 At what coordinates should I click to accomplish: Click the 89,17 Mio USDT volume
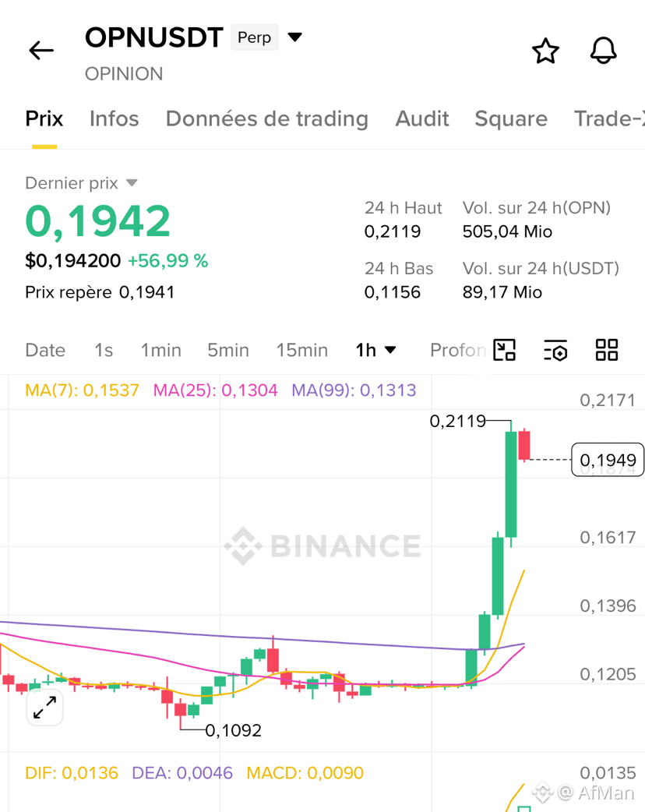pyautogui.click(x=502, y=292)
